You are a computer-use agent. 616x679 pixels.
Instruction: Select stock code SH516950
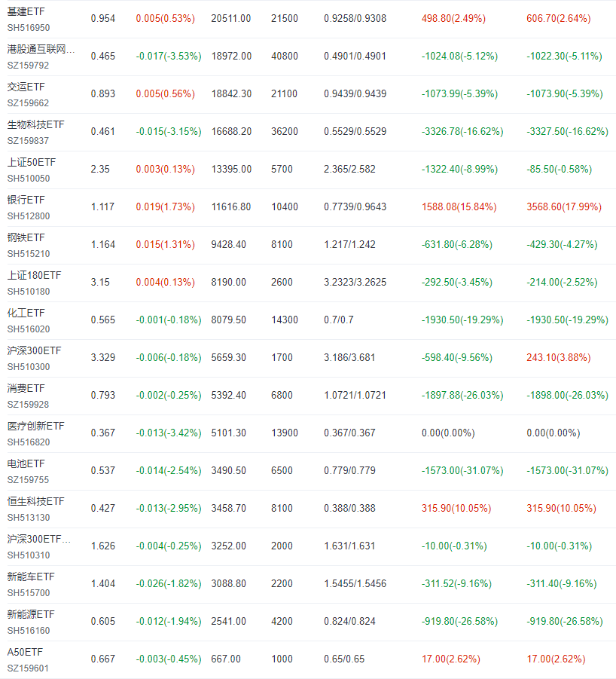[29, 28]
